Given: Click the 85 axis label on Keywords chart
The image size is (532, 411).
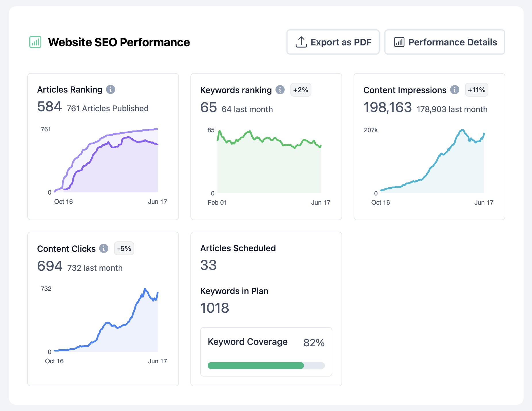Looking at the screenshot, I should (211, 130).
